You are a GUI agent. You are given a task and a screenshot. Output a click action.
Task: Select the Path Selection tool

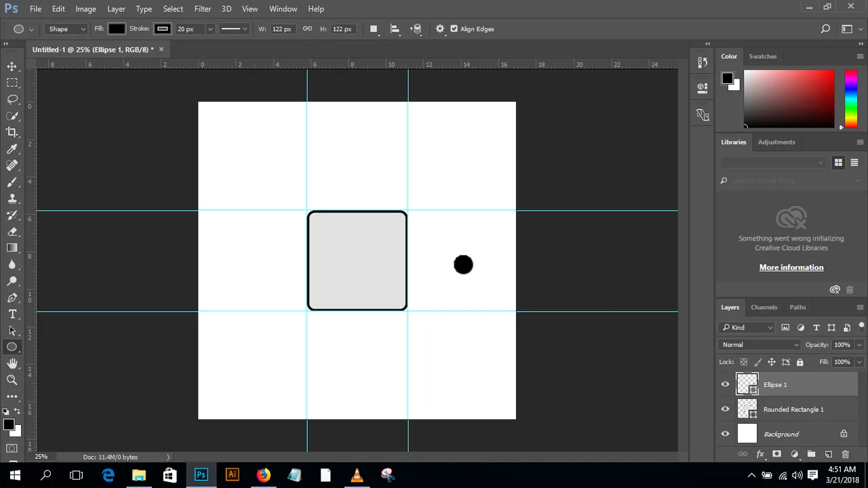12,331
